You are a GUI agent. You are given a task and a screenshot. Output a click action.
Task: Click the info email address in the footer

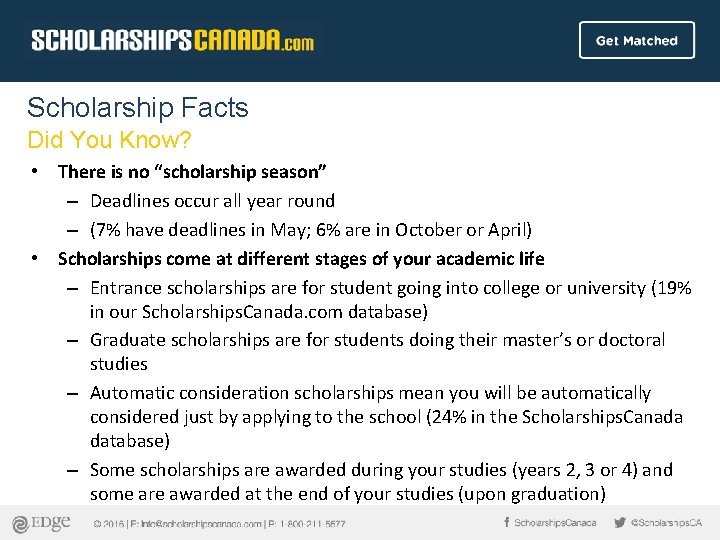click(201, 523)
